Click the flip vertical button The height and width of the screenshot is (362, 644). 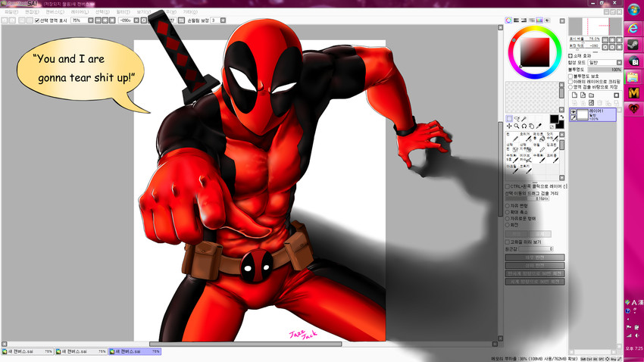pos(535,266)
